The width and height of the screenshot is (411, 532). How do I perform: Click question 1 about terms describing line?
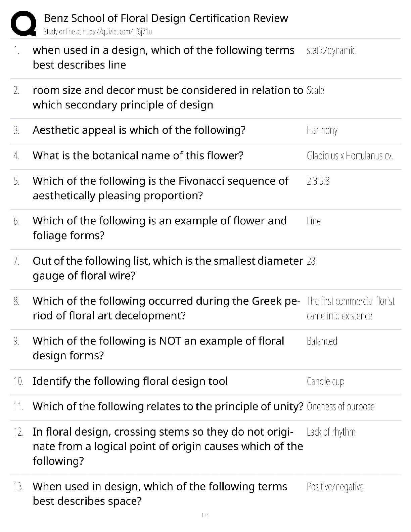click(x=163, y=57)
